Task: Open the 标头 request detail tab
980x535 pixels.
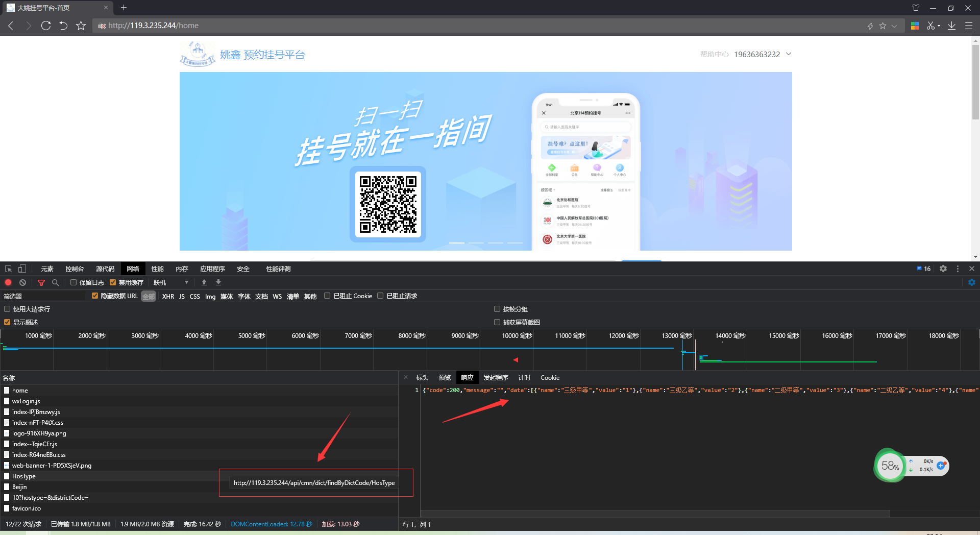Action: (x=422, y=378)
